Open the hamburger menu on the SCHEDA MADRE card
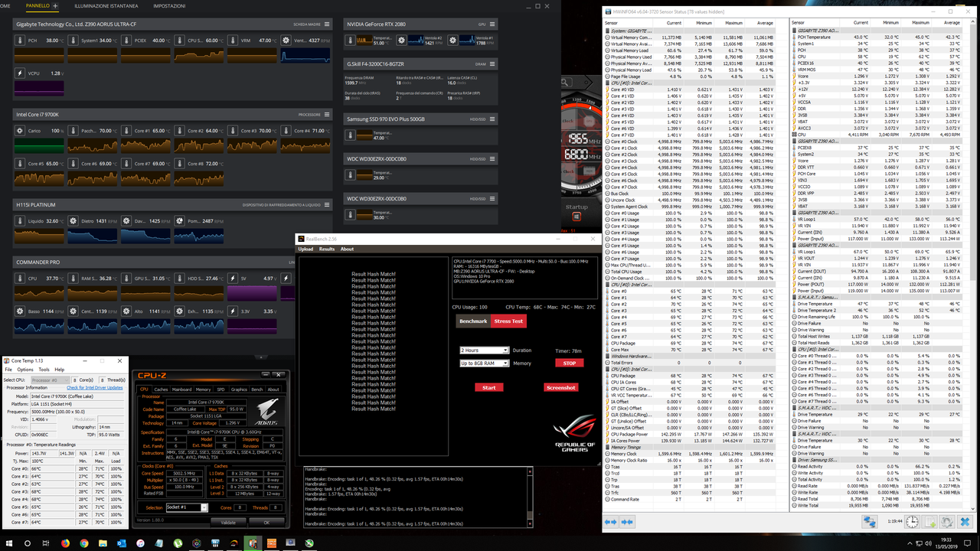Image resolution: width=980 pixels, height=551 pixels. click(325, 24)
